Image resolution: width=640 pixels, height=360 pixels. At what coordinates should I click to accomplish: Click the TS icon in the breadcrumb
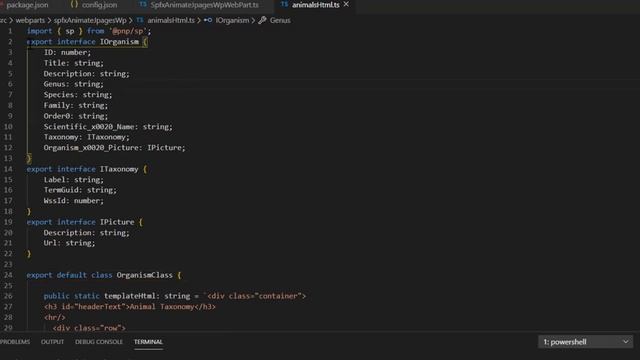(x=140, y=20)
